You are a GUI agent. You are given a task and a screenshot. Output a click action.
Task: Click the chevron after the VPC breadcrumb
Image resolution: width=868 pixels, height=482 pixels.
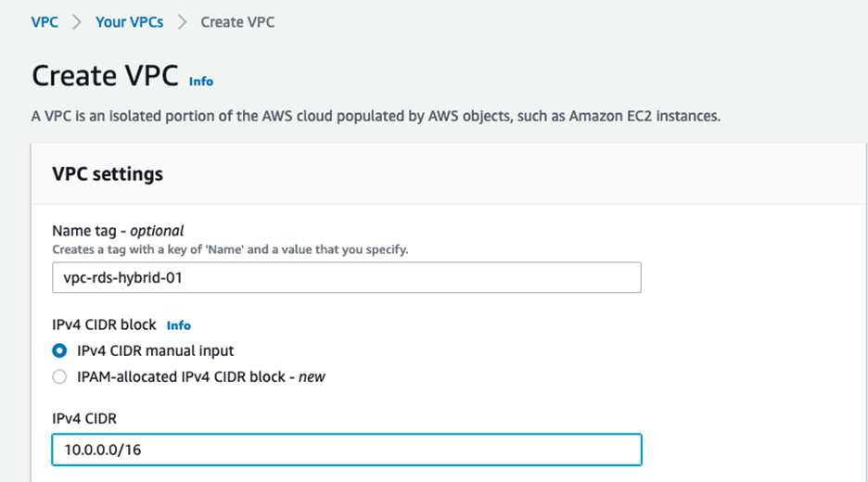[77, 22]
